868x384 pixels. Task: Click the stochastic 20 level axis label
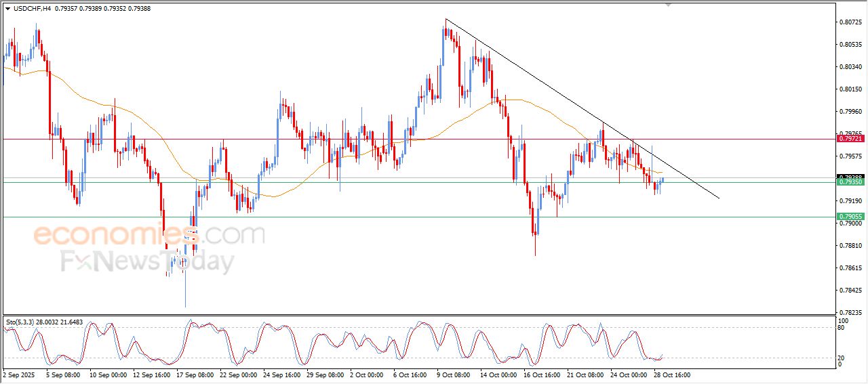(843, 358)
